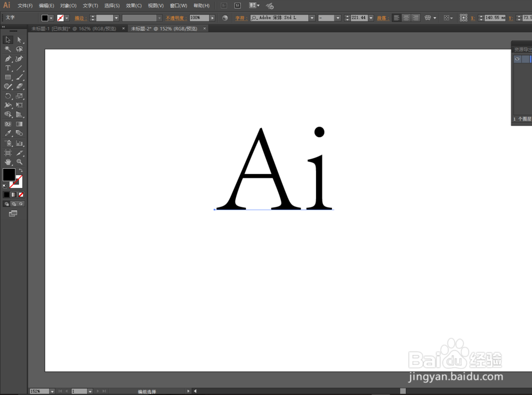The image size is (532, 395).
Task: Select the Line Segment tool
Action: click(x=19, y=68)
